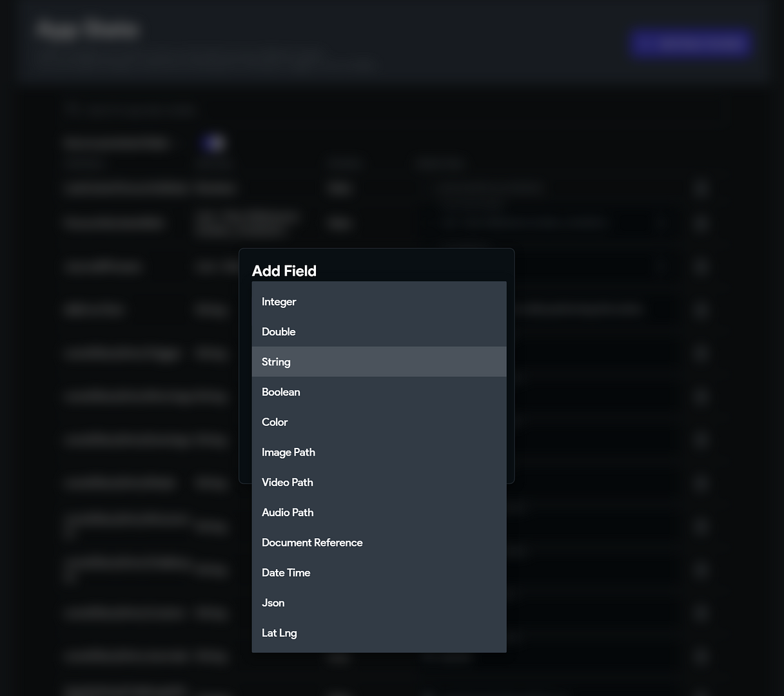Image resolution: width=784 pixels, height=696 pixels.
Task: Select the Boolean field type
Action: coord(281,392)
